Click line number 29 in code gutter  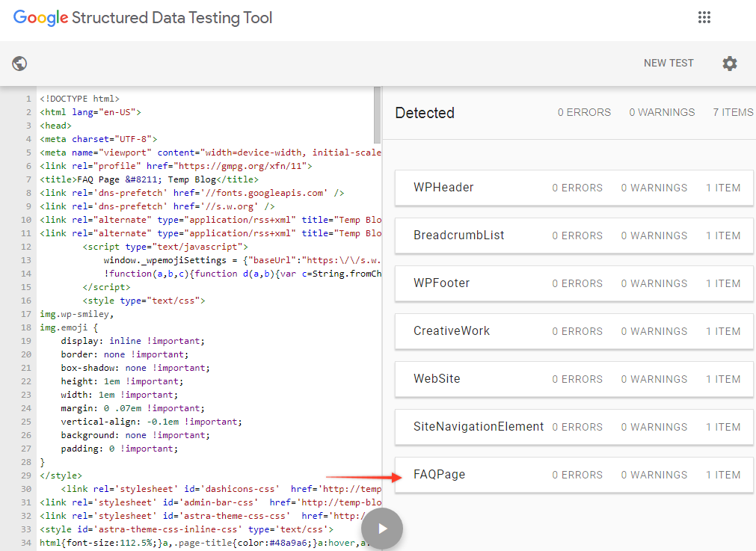[x=26, y=475]
